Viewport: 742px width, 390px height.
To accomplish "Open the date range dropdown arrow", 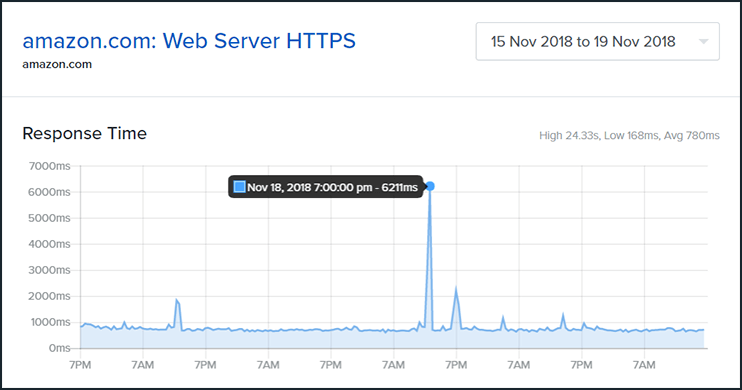I will (704, 42).
